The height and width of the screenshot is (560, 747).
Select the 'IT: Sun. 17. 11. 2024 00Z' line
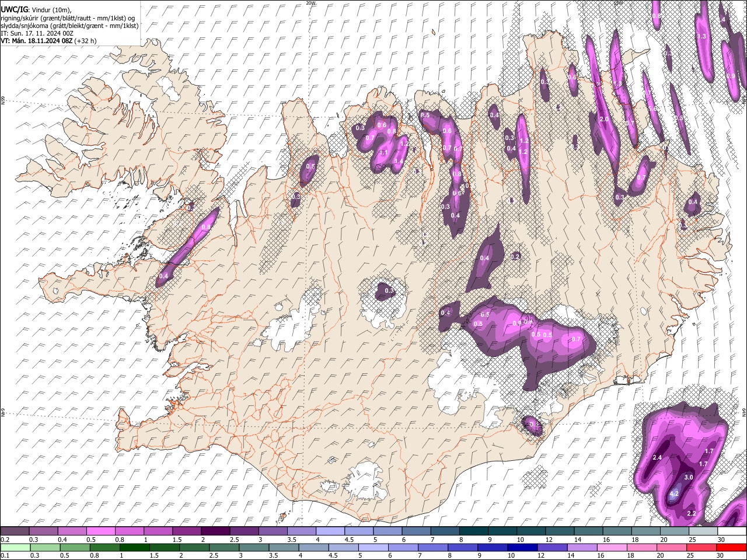[x=37, y=33]
